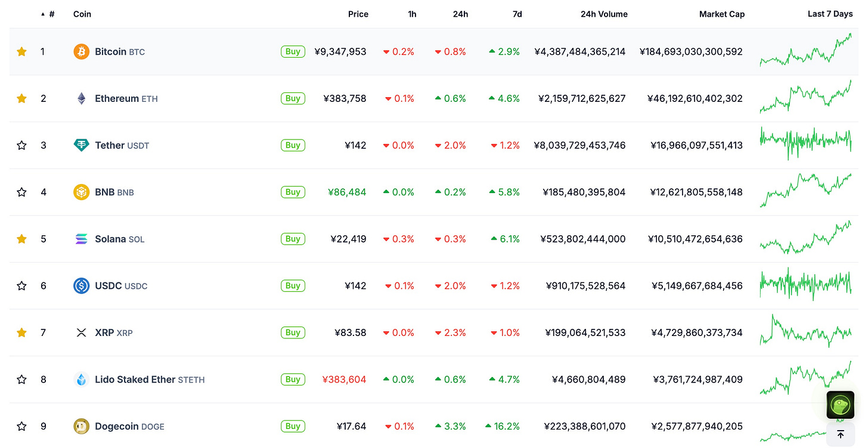View Lido Staked Ether sparkline chart
Image resolution: width=868 pixels, height=448 pixels.
[806, 378]
